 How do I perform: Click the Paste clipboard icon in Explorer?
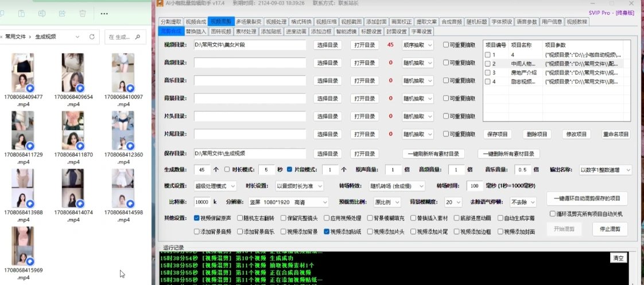pos(21,13)
